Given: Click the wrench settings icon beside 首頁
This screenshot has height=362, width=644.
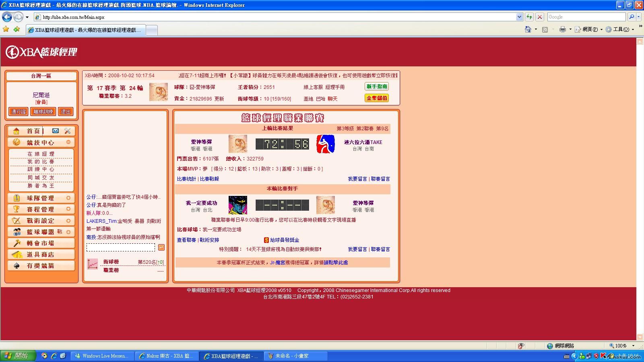Looking at the screenshot, I should click(x=68, y=131).
